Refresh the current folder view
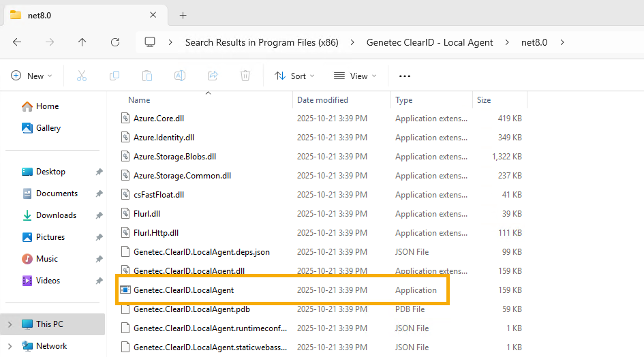This screenshot has width=644, height=357. (x=115, y=42)
